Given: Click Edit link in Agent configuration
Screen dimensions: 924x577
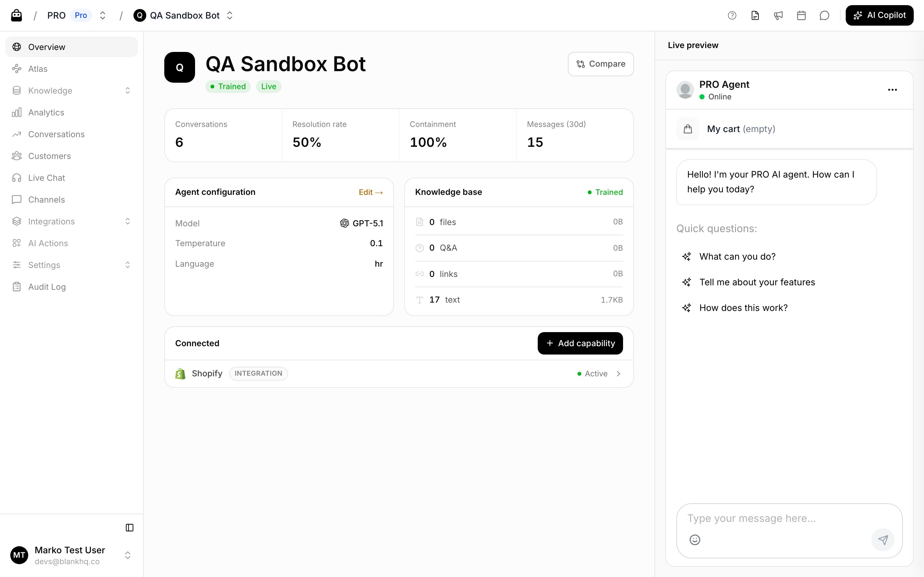Looking at the screenshot, I should (x=370, y=192).
